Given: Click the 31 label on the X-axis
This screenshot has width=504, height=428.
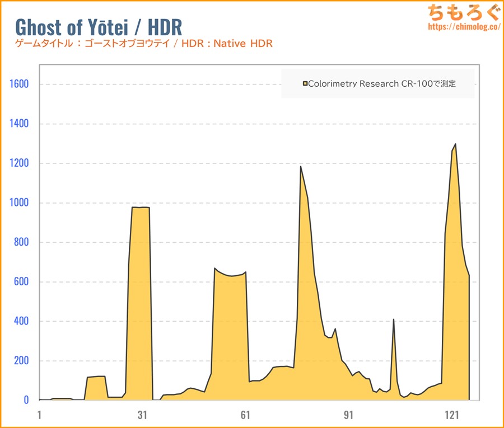Looking at the screenshot, I should coord(142,415).
